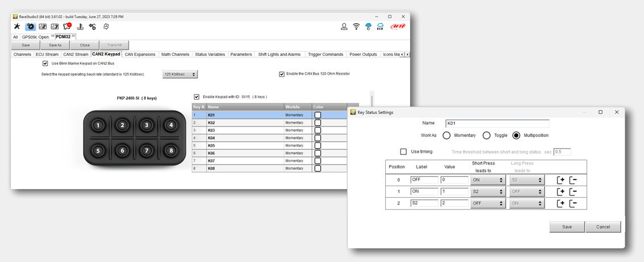This screenshot has width=644, height=262.
Task: Click the Save As button
Action: pyautogui.click(x=55, y=45)
